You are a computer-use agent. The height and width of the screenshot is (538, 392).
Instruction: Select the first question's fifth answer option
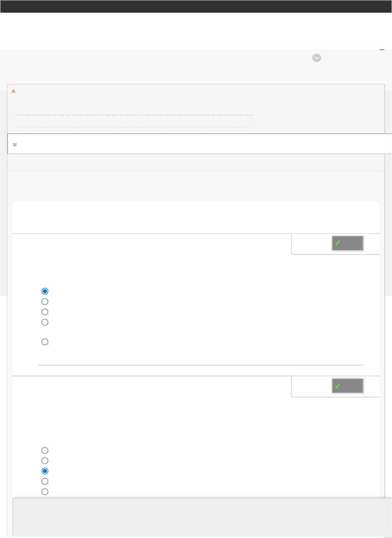[45, 342]
